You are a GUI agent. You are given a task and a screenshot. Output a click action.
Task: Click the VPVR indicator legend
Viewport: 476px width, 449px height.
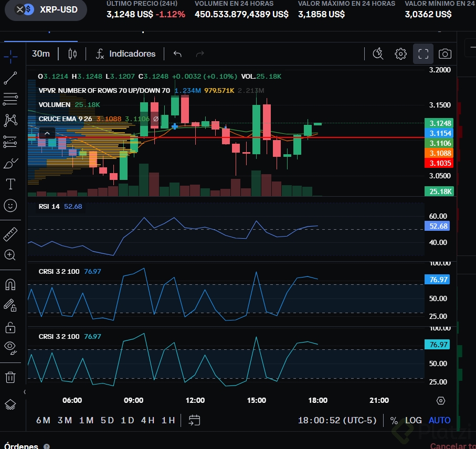pyautogui.click(x=104, y=90)
